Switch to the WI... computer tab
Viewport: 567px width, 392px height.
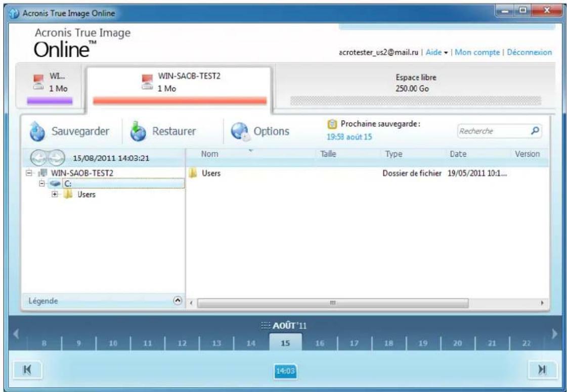coord(49,87)
